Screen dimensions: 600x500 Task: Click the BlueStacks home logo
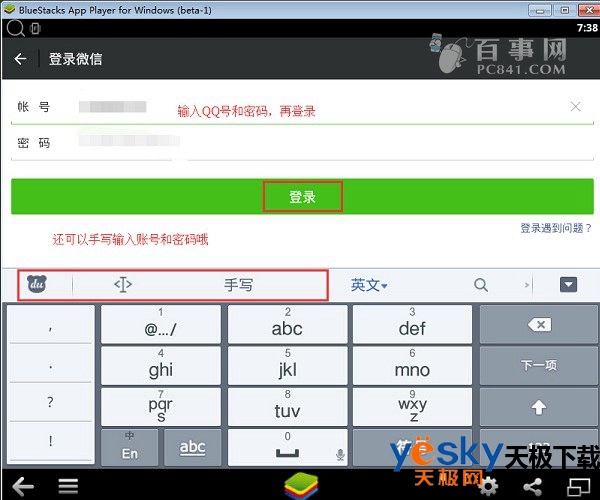point(301,485)
